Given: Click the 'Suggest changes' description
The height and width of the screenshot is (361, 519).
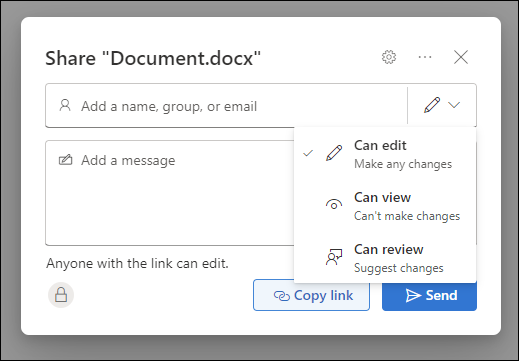Looking at the screenshot, I should [399, 268].
